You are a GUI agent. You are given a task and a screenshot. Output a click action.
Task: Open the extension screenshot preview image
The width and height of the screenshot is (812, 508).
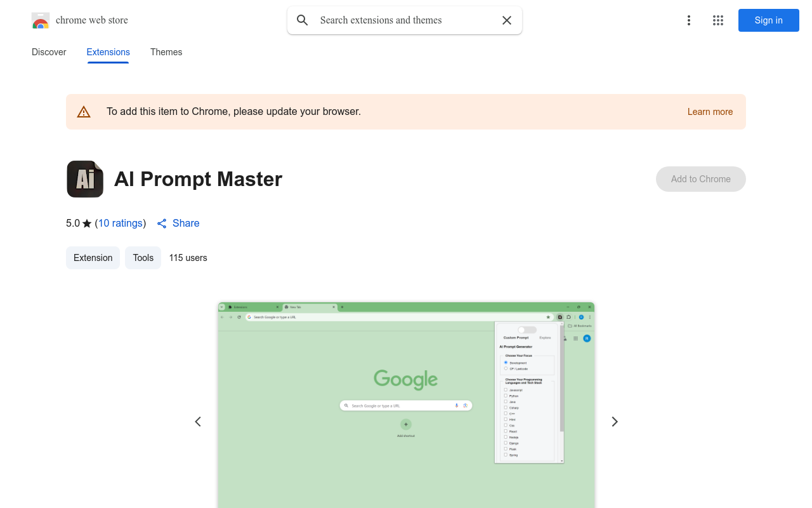(x=406, y=405)
